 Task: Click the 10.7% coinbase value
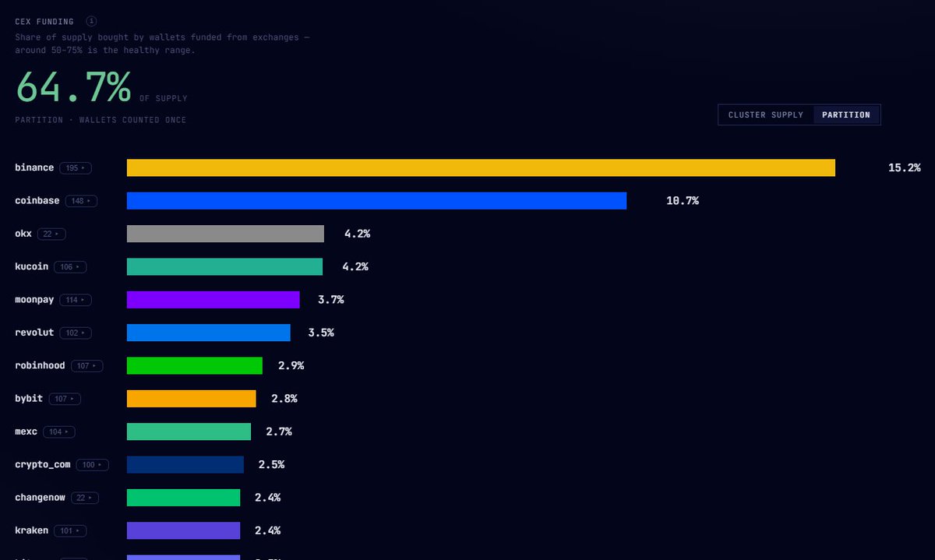coord(683,201)
